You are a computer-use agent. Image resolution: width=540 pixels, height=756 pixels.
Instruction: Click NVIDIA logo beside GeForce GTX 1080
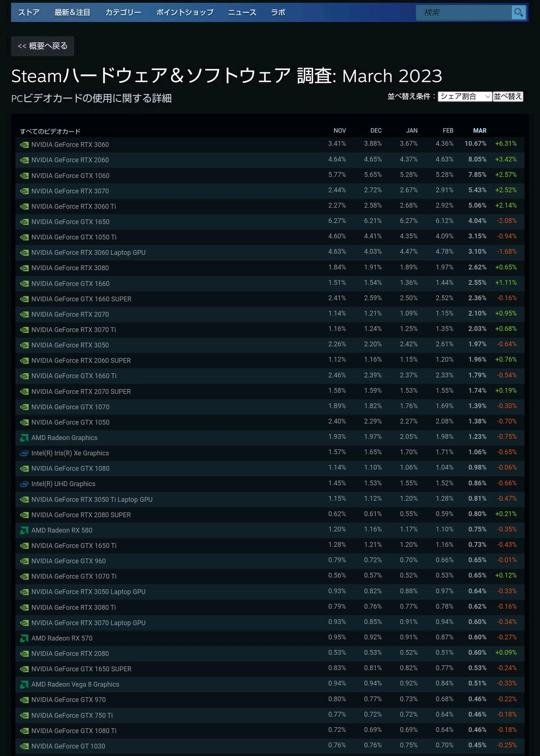[24, 469]
